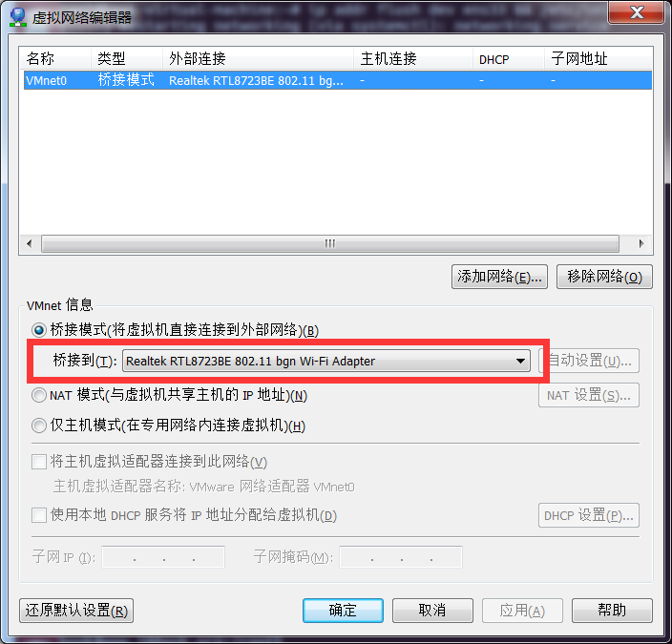Select the host-only mode radio button

(39, 426)
